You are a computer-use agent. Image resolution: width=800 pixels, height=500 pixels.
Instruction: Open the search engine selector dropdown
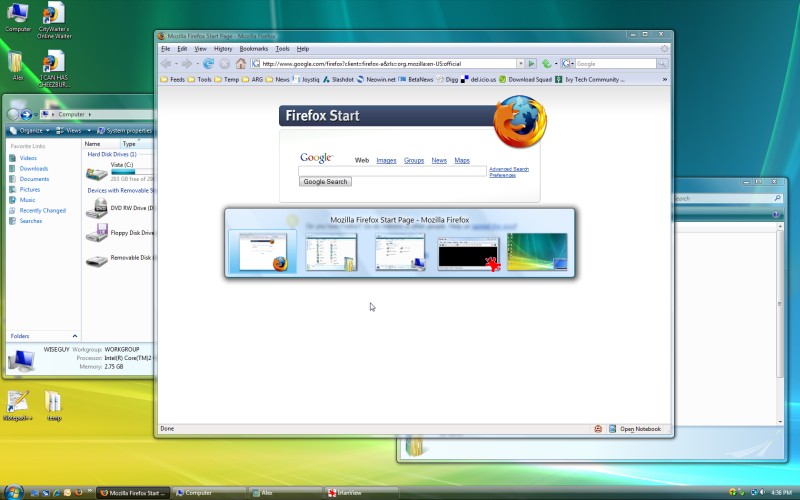coord(567,64)
